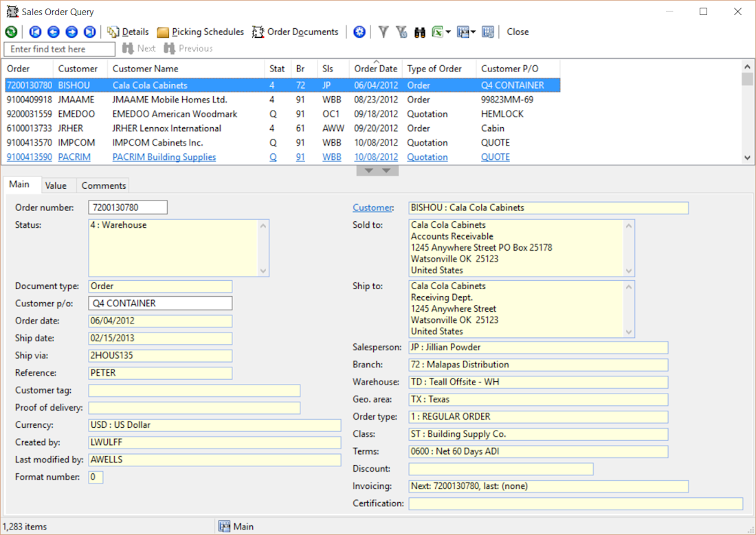Switch to the Comments tab
The image size is (756, 535).
pos(104,185)
